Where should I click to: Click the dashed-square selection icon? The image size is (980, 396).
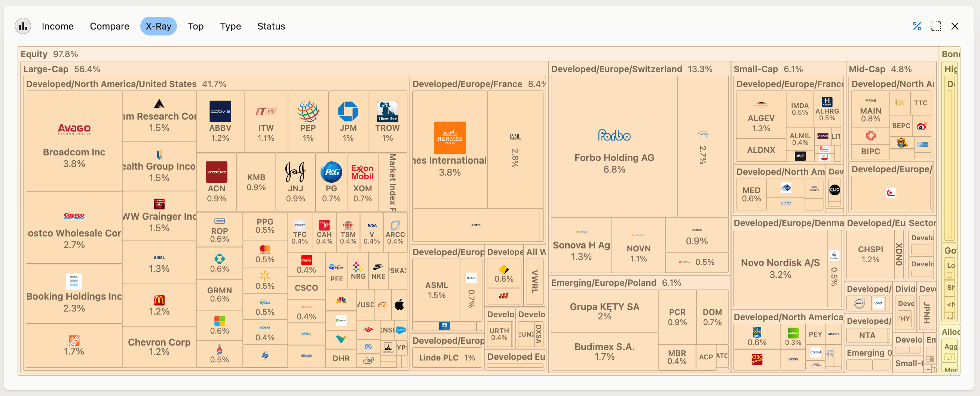pyautogui.click(x=936, y=26)
